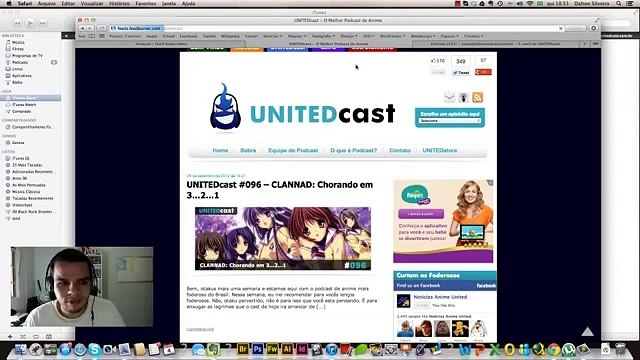Open the UNITEDcast #096 CLANNAD post title
This screenshot has width=640, height=360.
click(280, 190)
